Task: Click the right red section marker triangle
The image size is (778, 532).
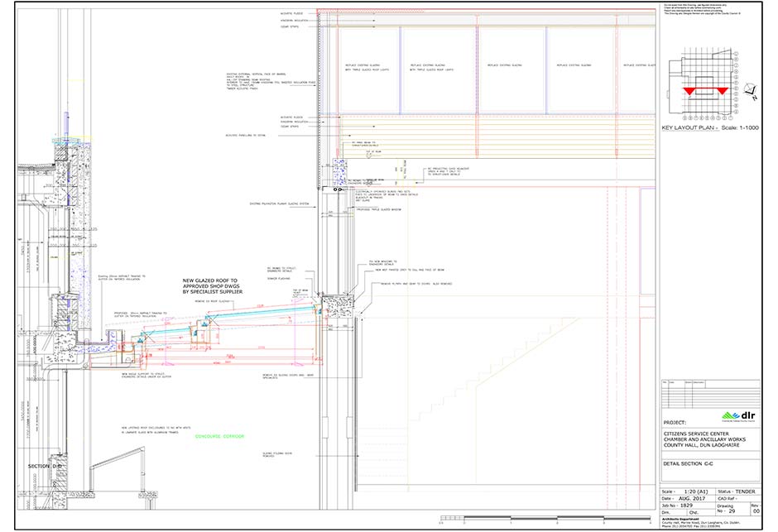Action: (721, 89)
